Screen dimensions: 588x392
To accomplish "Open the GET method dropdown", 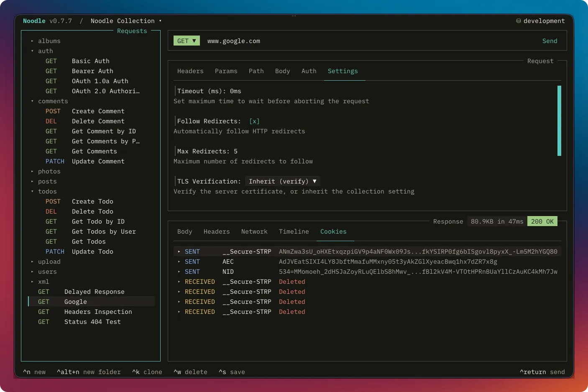I will [187, 41].
